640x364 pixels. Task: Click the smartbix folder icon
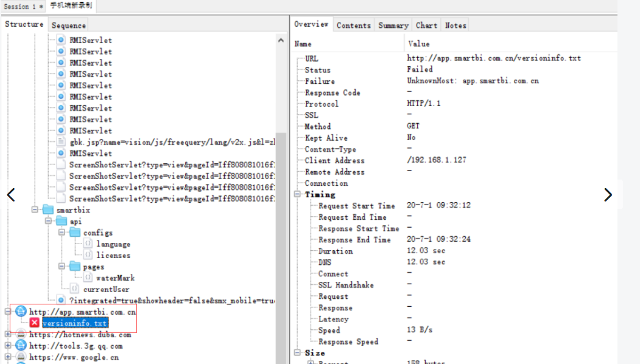click(48, 210)
